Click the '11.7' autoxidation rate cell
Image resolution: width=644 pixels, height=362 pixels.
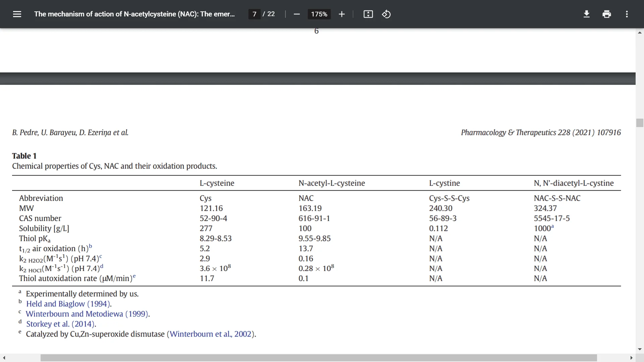coord(207,278)
